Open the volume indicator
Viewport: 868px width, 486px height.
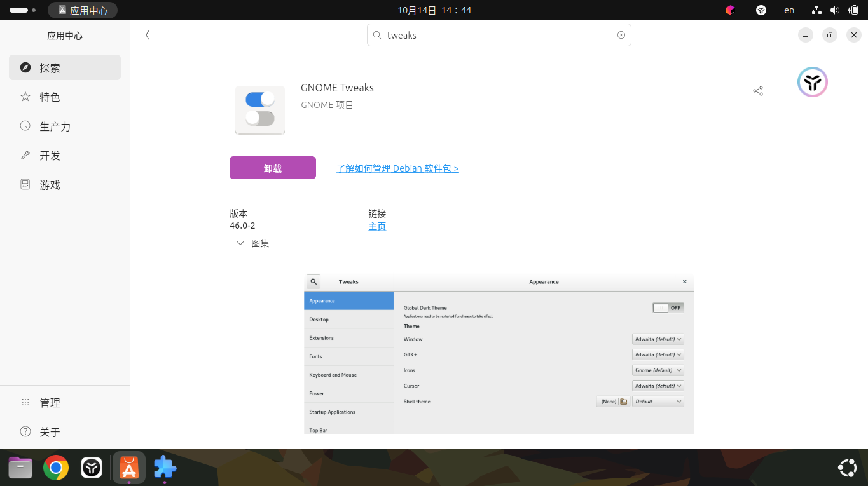[834, 10]
